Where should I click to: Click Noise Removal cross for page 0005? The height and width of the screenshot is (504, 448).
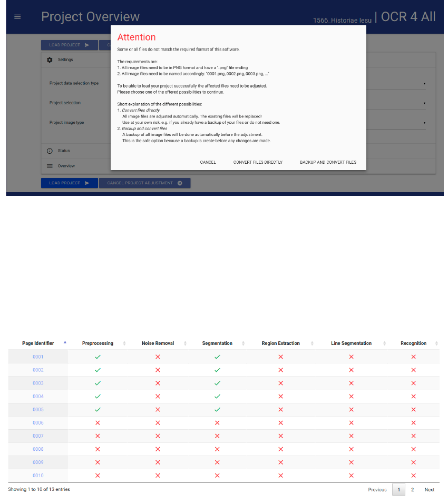coord(158,410)
